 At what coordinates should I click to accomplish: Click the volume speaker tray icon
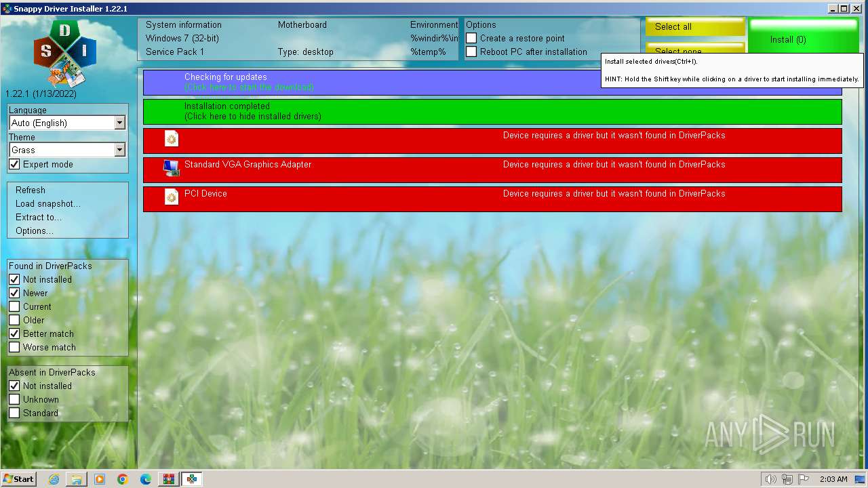coord(770,479)
